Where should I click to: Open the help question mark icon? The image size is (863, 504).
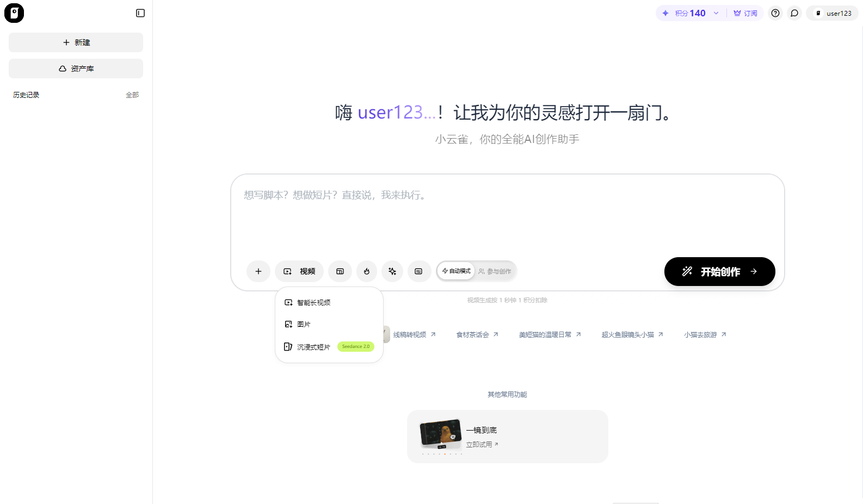coord(775,13)
